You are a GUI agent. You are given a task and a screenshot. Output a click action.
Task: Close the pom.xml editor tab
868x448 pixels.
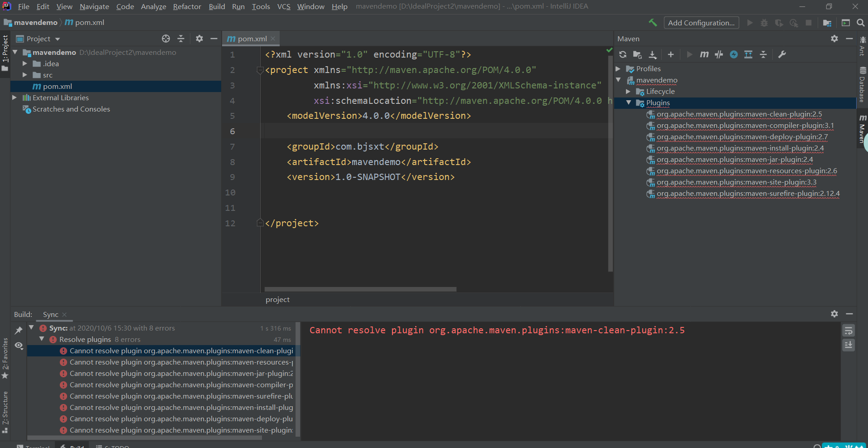273,39
